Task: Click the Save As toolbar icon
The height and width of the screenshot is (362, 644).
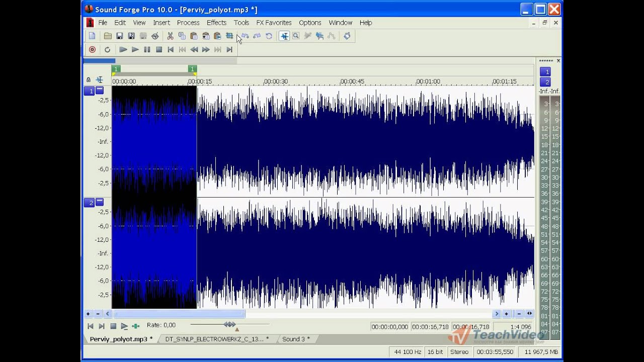Action: click(x=131, y=36)
